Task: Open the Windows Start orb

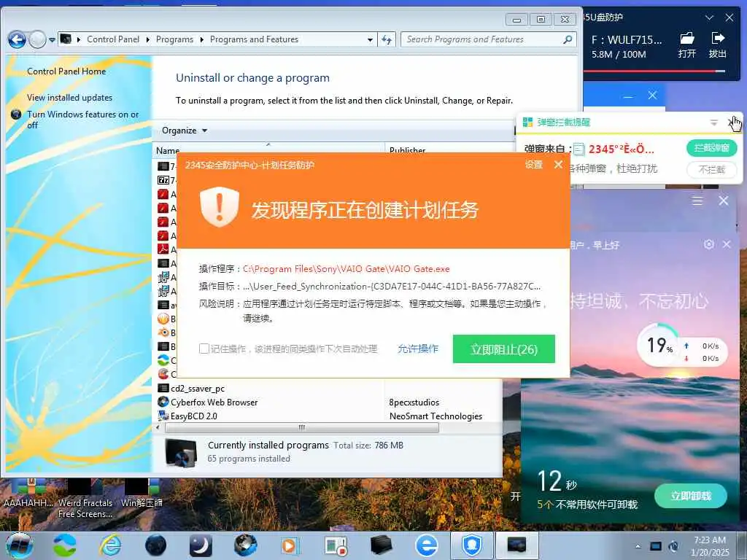Action: (19, 545)
